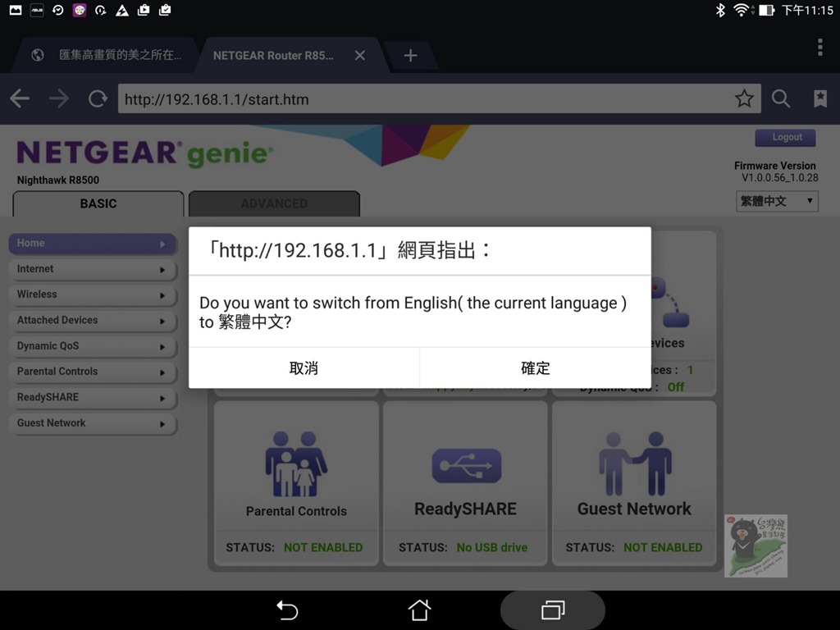Open the 繁體中文 language dropdown

click(x=777, y=202)
